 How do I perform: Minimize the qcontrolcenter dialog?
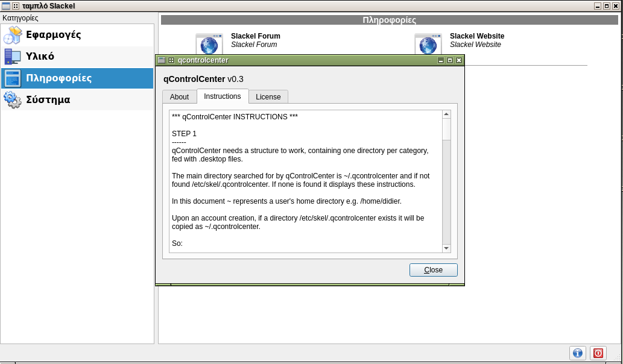tap(441, 60)
